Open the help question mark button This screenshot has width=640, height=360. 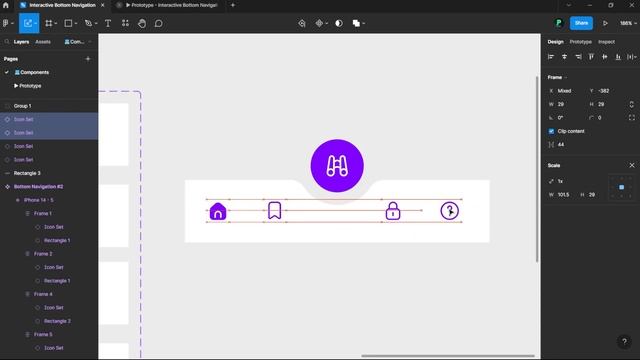click(x=624, y=342)
